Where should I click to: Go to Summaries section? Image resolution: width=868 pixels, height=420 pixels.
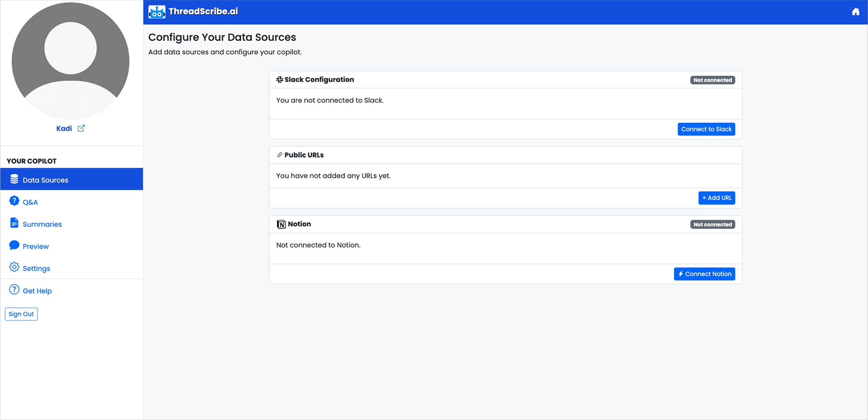pos(42,224)
